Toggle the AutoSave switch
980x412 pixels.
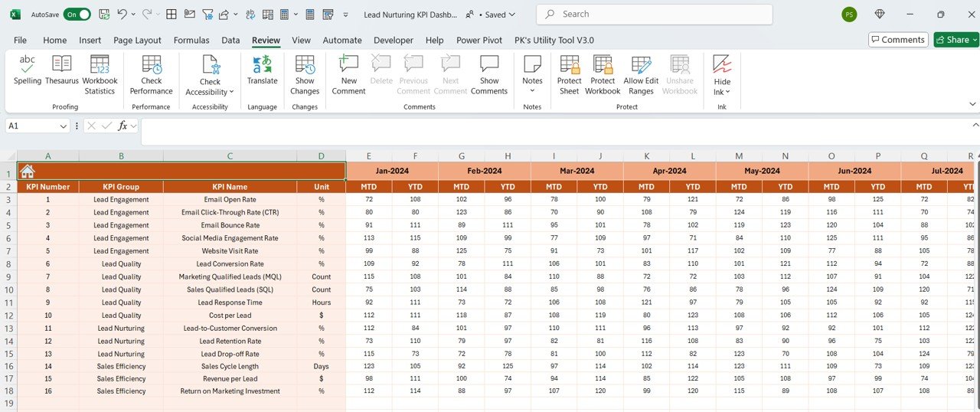(x=77, y=15)
